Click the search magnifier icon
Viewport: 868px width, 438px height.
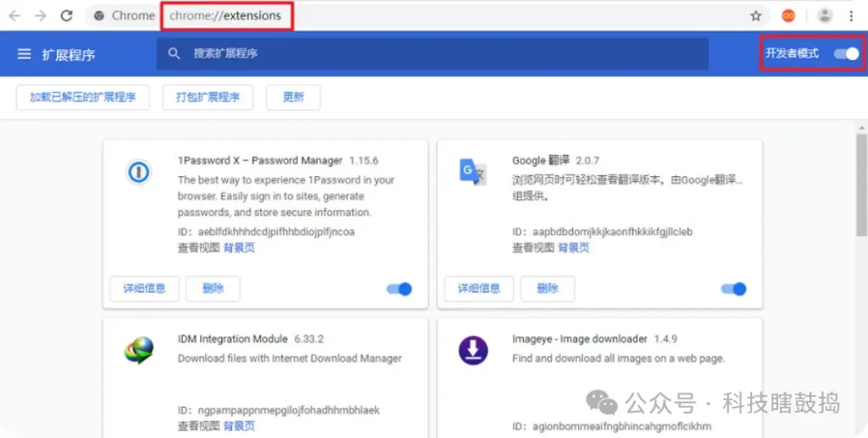[x=174, y=53]
